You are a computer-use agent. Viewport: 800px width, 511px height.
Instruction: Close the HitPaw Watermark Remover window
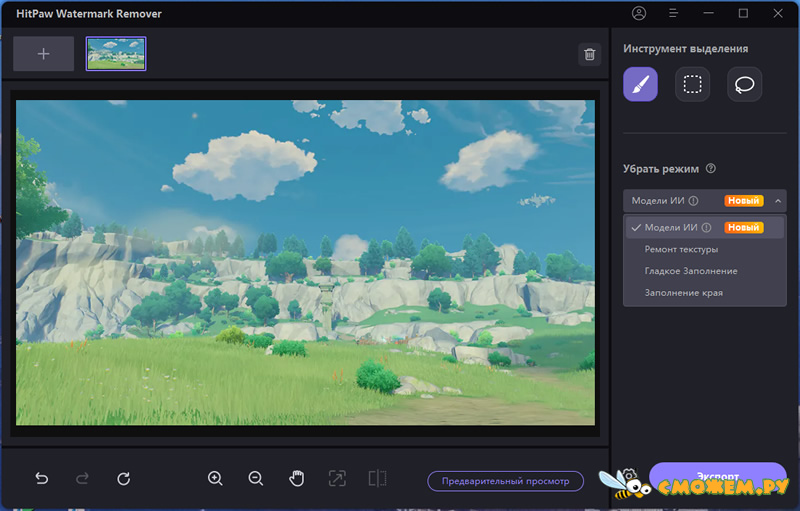tap(778, 13)
